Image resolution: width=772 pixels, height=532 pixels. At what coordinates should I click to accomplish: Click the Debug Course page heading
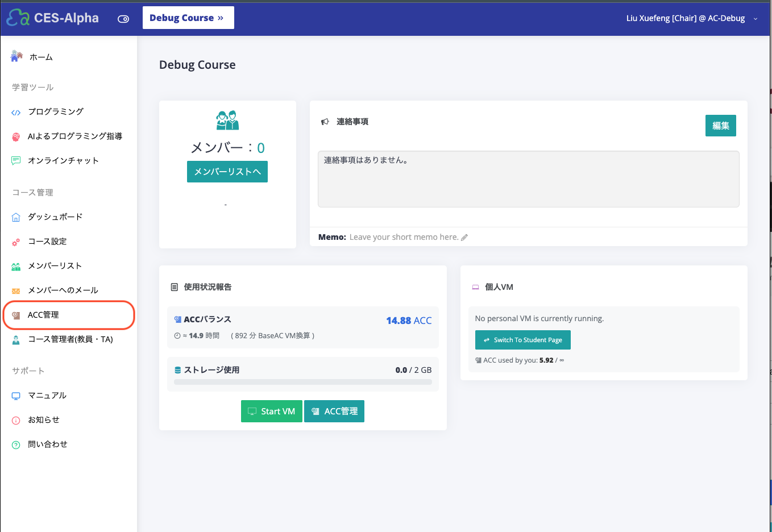point(197,65)
